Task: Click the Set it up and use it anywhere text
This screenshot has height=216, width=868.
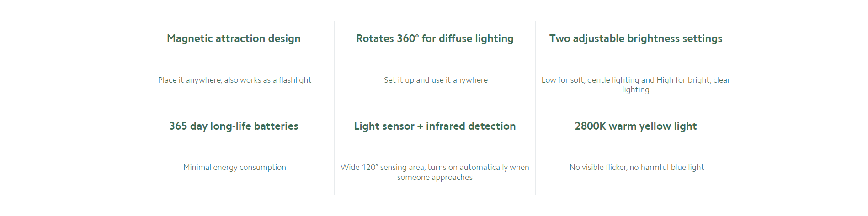Action: 436,80
